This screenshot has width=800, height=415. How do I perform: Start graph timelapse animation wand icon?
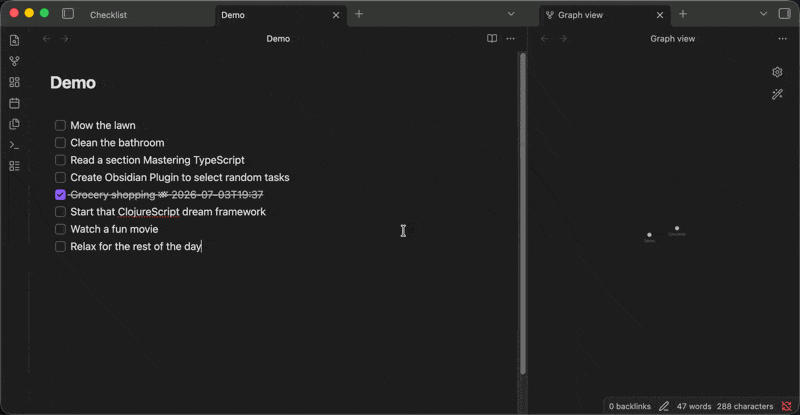point(777,94)
